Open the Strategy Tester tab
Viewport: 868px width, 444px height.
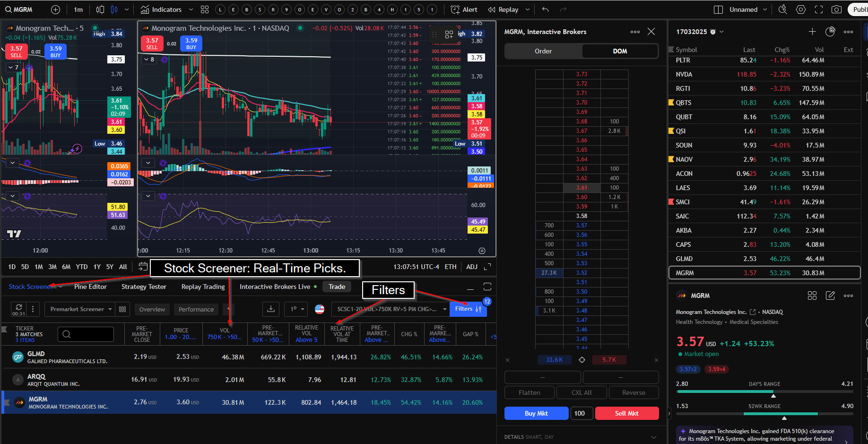(144, 287)
